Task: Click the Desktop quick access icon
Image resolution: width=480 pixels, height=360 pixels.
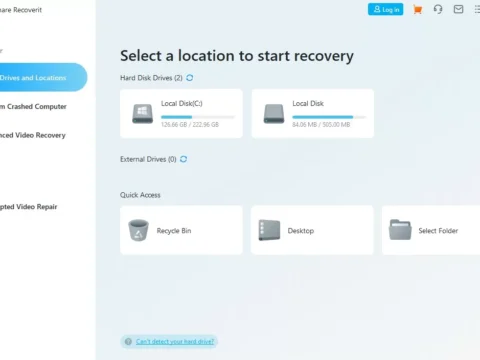Action: (269, 230)
